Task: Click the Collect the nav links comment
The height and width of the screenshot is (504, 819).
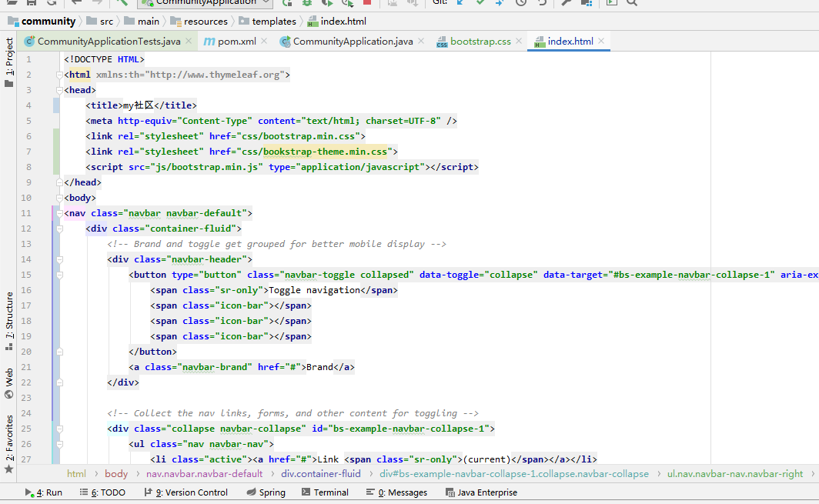Action: pos(293,413)
